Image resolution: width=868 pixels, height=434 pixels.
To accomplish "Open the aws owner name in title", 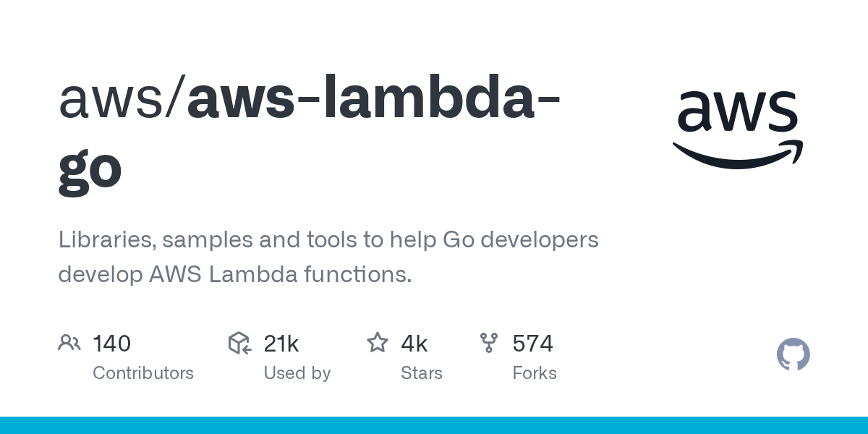I will [x=114, y=100].
